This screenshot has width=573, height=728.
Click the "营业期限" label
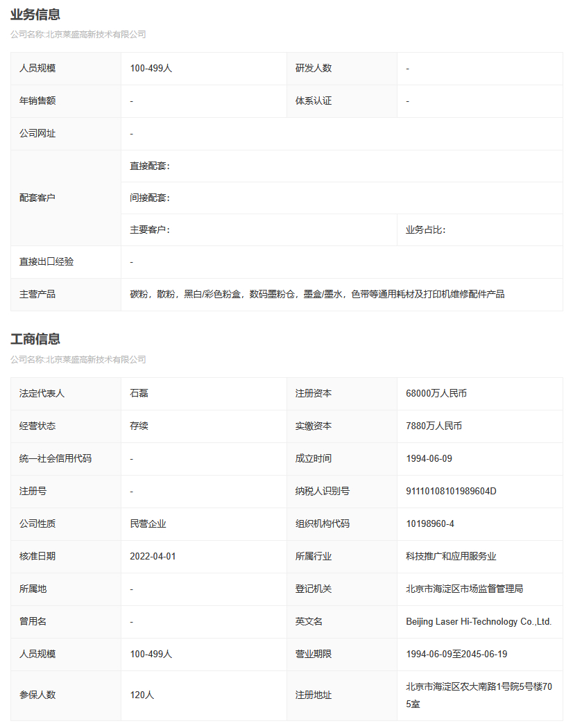pyautogui.click(x=314, y=655)
